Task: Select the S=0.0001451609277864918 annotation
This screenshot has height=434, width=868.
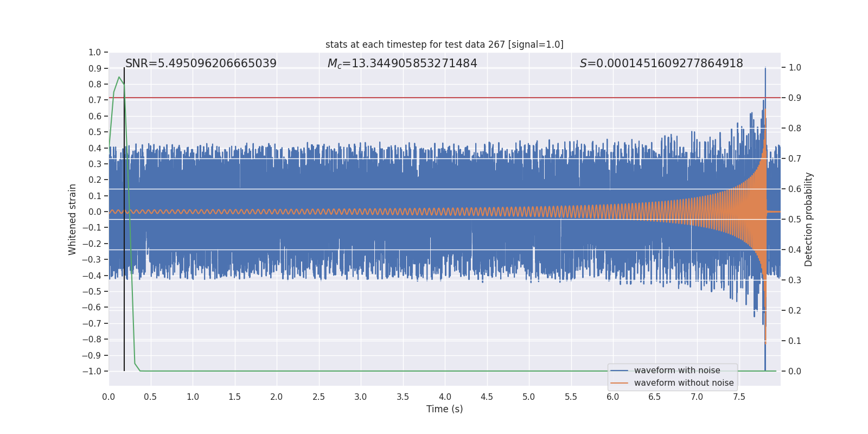Action: [x=661, y=63]
